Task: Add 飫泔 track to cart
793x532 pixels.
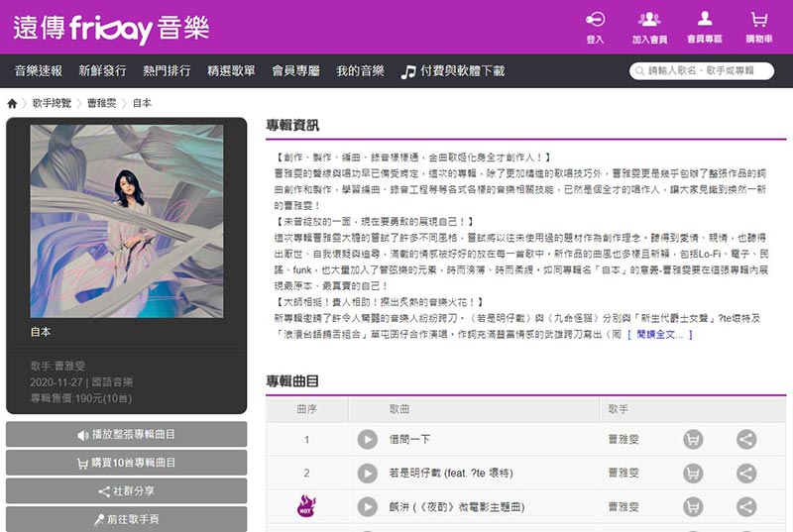Action: click(x=693, y=507)
